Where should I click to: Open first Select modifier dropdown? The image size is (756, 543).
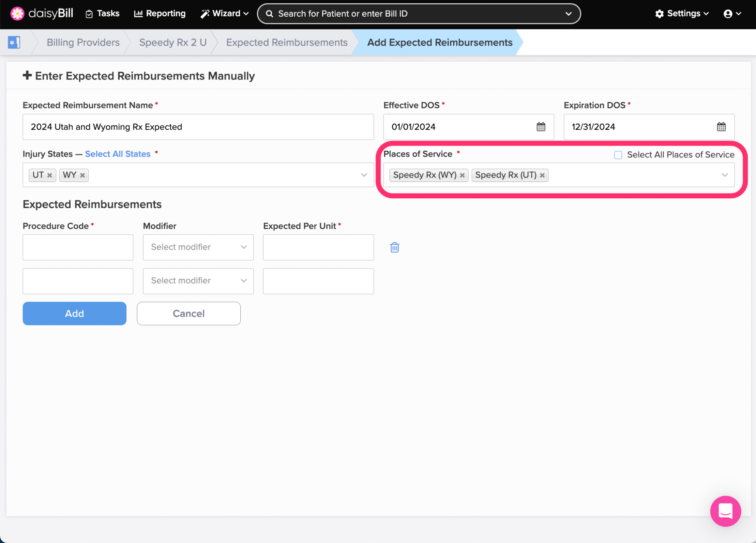tap(198, 247)
